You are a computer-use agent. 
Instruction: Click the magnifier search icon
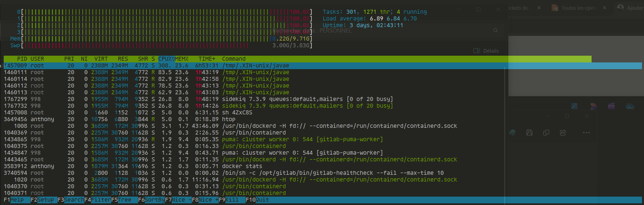[x=496, y=31]
